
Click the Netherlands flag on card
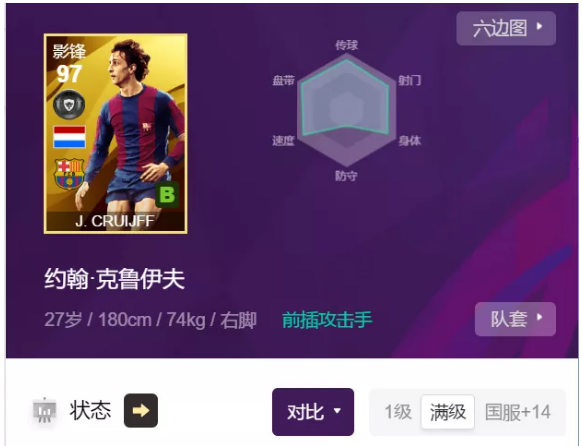tap(69, 137)
